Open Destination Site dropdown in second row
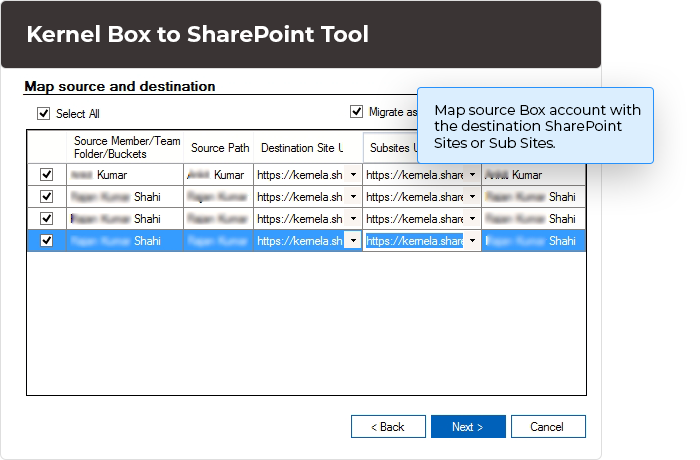This screenshot has height=460, width=700. coord(353,197)
